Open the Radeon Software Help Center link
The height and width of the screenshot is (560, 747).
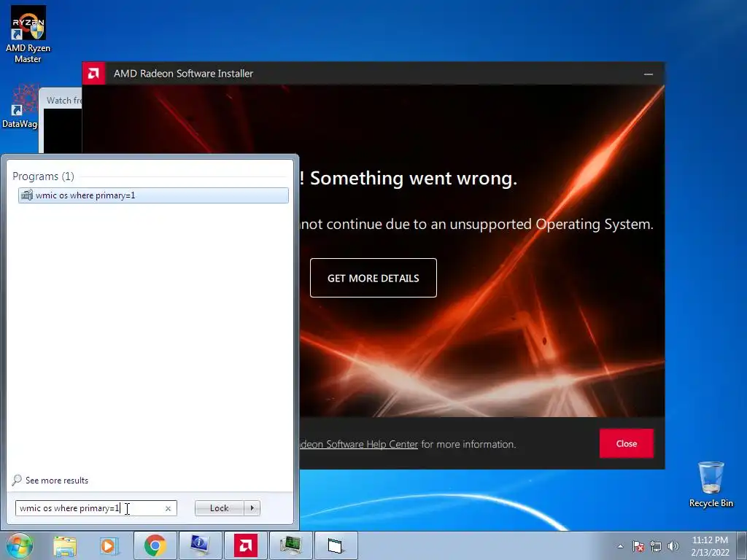(x=359, y=444)
